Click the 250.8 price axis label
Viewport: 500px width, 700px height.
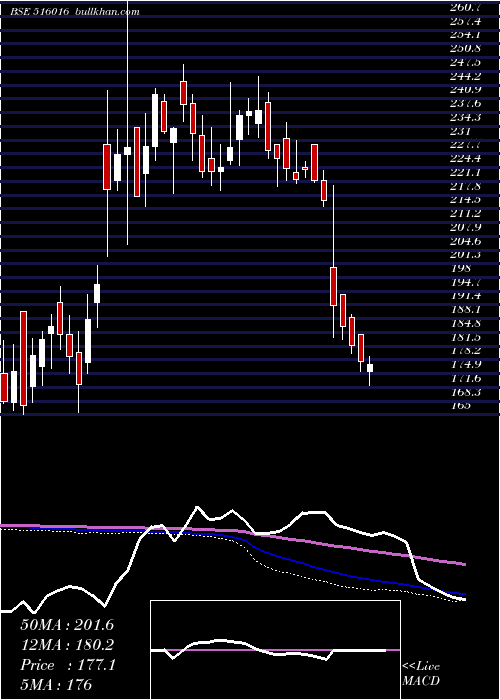point(467,49)
